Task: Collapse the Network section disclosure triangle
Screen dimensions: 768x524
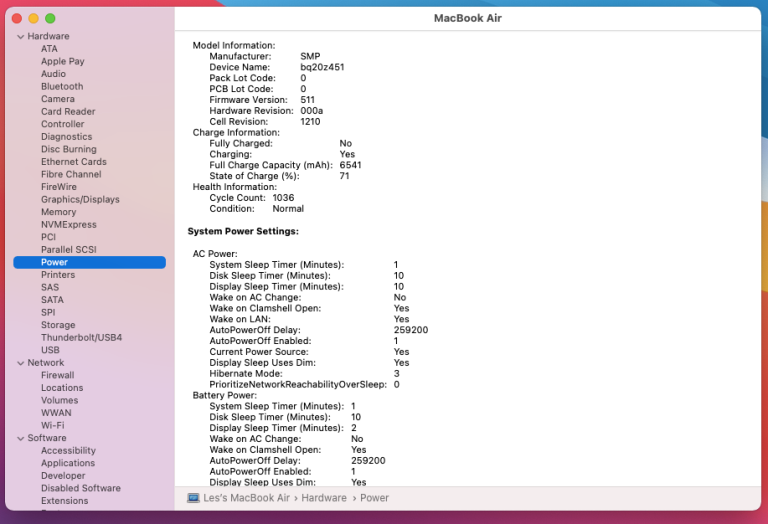Action: pos(19,363)
